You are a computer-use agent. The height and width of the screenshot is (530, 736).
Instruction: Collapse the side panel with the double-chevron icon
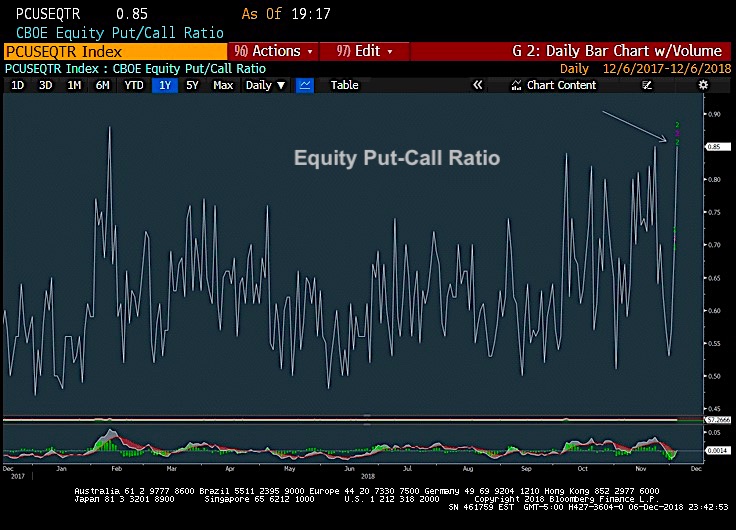click(x=477, y=85)
